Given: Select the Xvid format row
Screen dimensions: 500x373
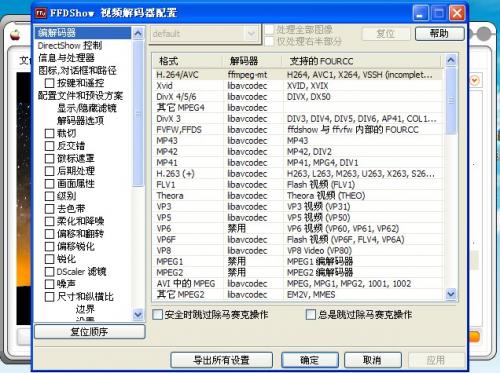Looking at the screenshot, I should (298, 86).
